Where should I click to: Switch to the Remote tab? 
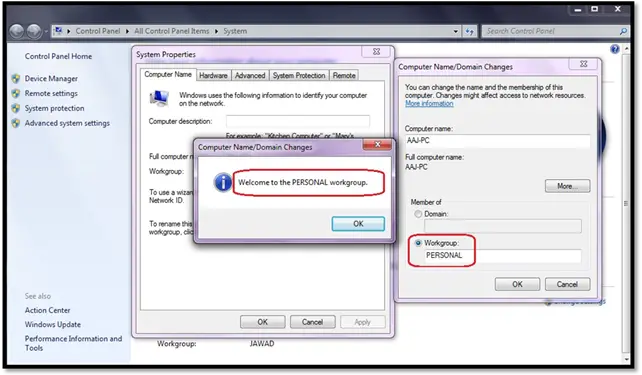(344, 75)
